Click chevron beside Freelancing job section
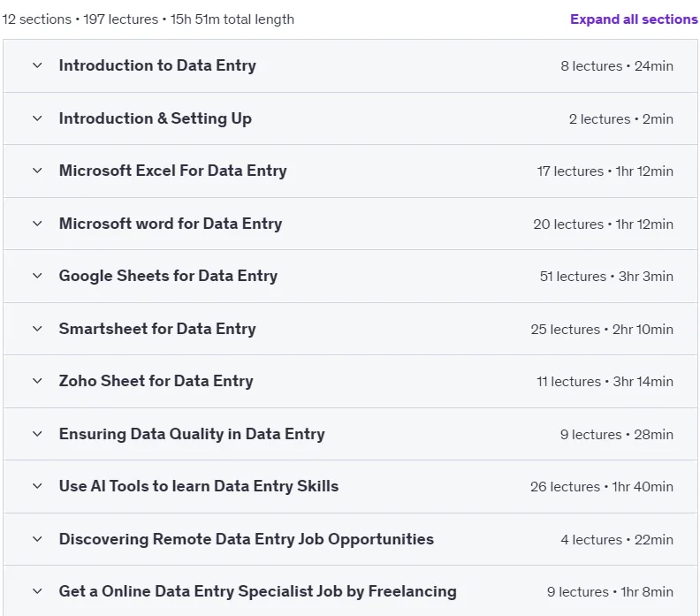This screenshot has width=700, height=616. pyautogui.click(x=37, y=591)
